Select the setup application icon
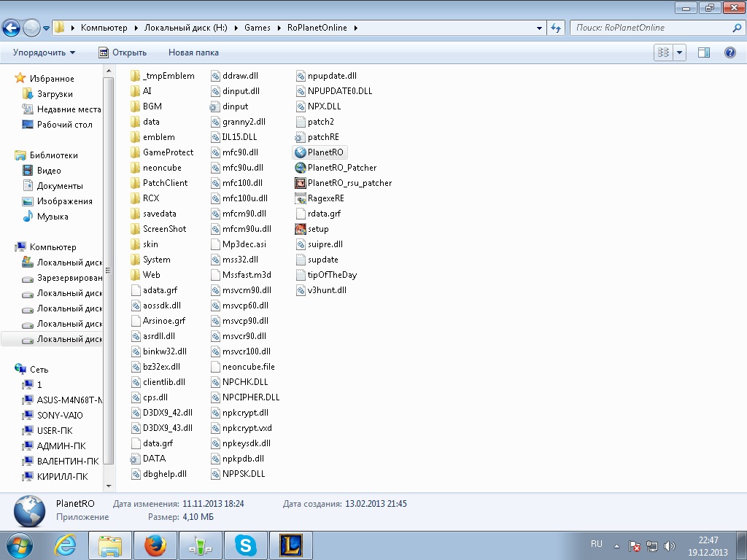Image resolution: width=747 pixels, height=560 pixels. coord(300,229)
